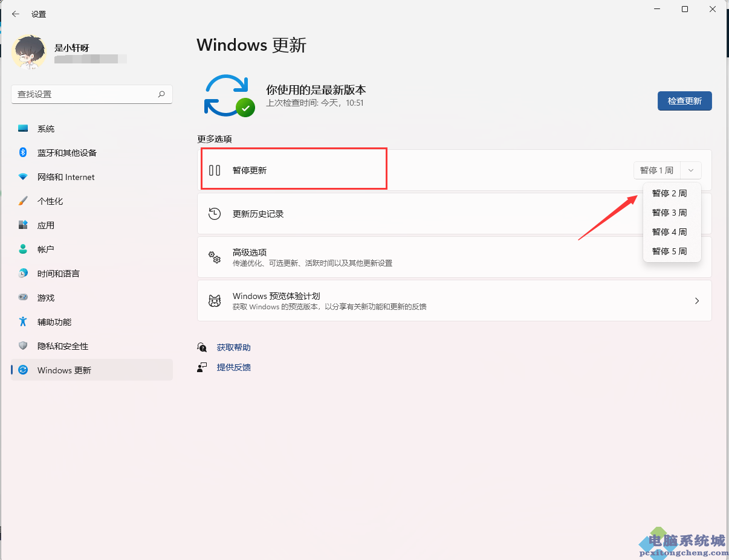Click the 暂停 1 周 button
The image size is (729, 560).
657,170
